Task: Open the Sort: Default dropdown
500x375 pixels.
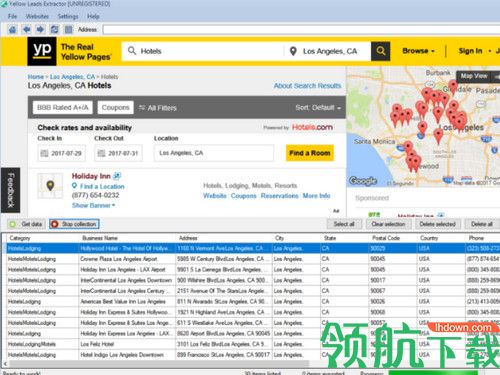Action: pos(318,108)
